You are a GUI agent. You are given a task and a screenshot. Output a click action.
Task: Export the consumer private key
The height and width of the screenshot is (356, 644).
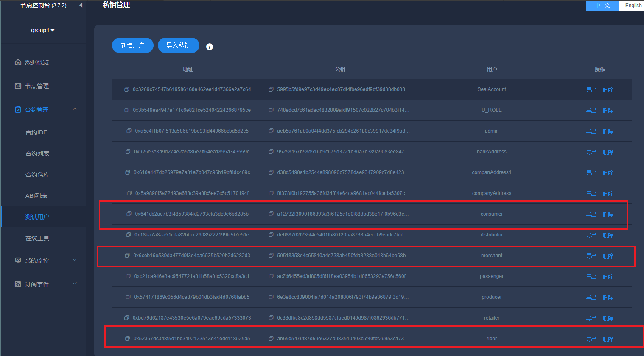coord(591,214)
